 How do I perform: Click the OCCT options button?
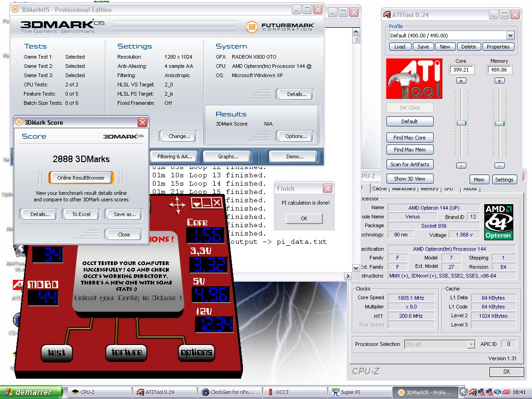click(196, 353)
